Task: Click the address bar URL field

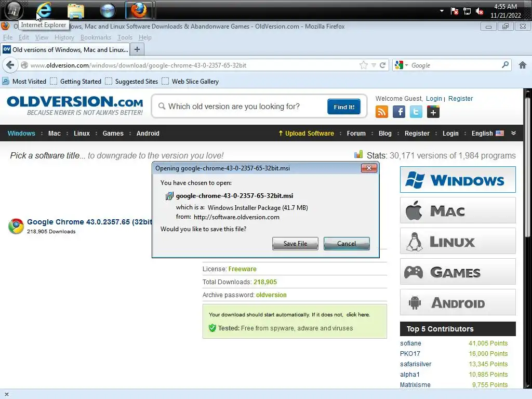Action: pyautogui.click(x=193, y=65)
